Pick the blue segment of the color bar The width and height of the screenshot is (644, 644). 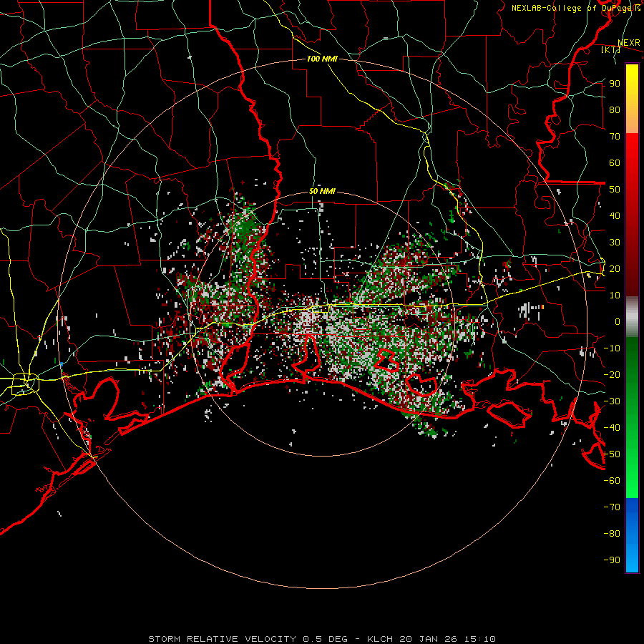click(632, 535)
